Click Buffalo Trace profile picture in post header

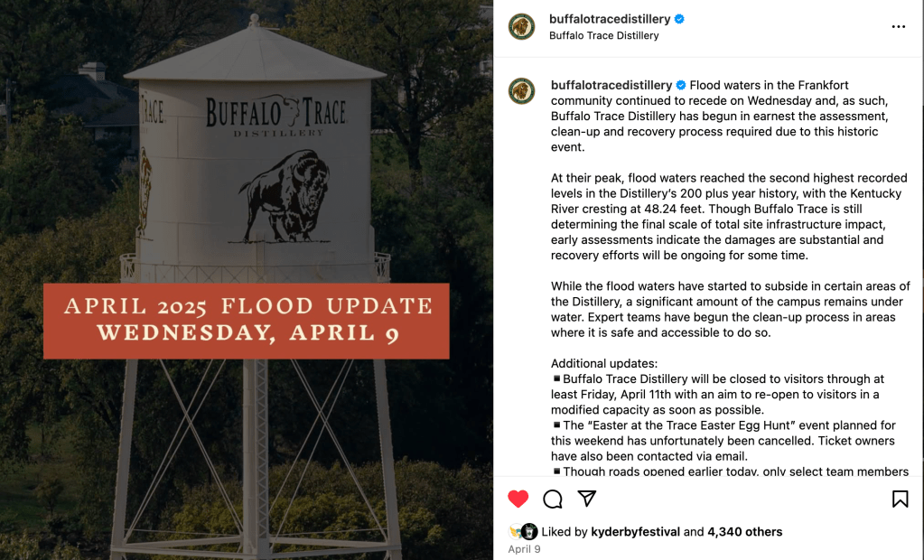click(x=521, y=27)
